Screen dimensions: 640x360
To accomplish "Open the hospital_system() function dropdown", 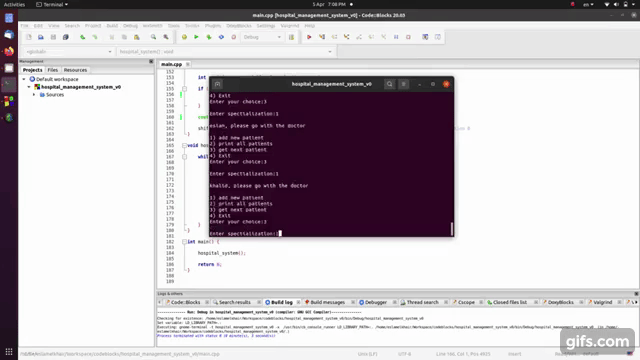I will pos(225,51).
